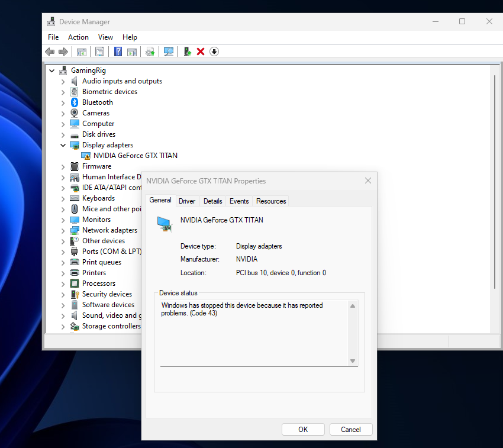Screen dimensions: 503x448
Task: Click the 'Display adapters' device type value
Action: point(259,246)
